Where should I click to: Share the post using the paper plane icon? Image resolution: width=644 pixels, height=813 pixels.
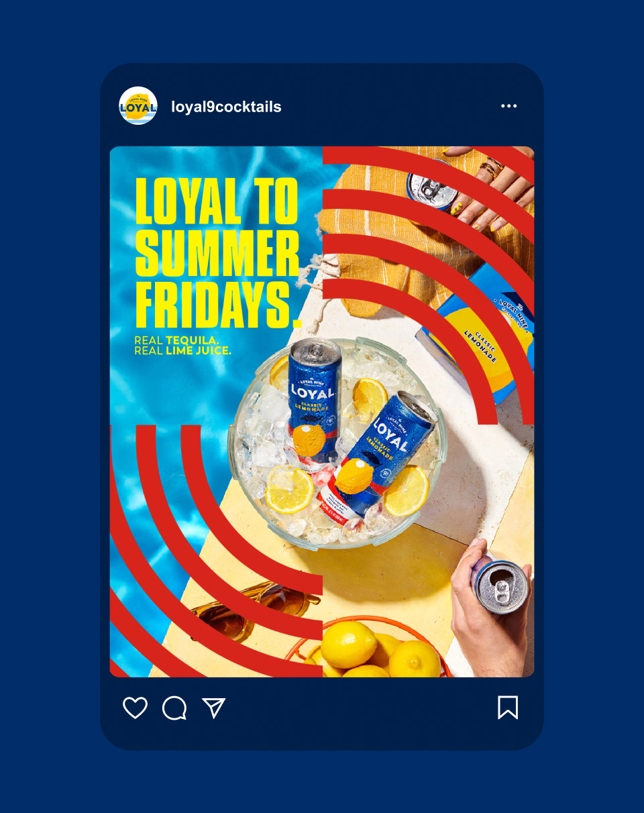click(x=214, y=708)
